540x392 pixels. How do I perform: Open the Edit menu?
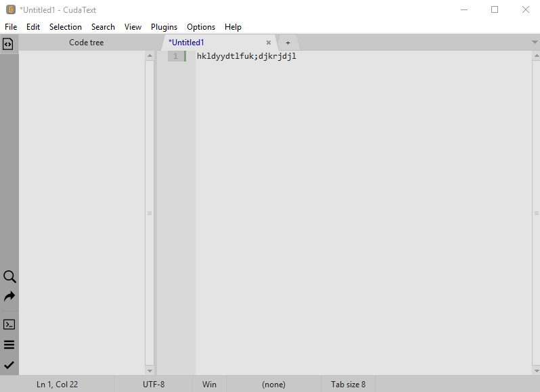click(33, 27)
